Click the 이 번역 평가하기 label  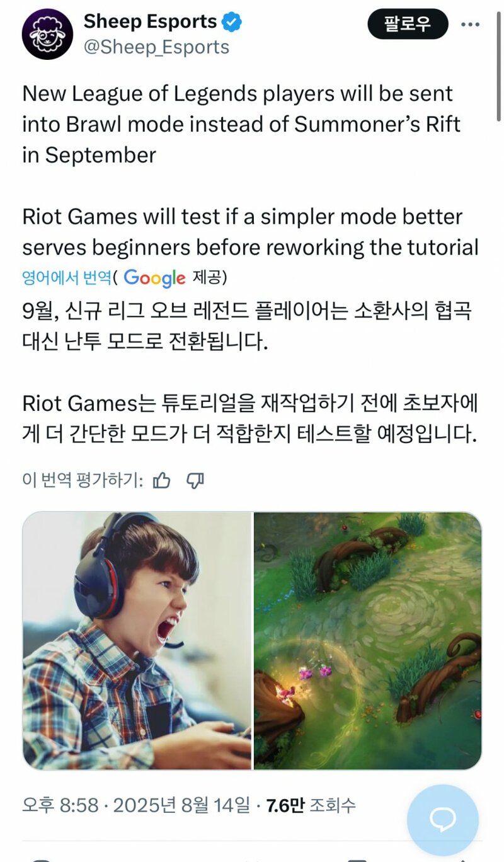pos(83,481)
